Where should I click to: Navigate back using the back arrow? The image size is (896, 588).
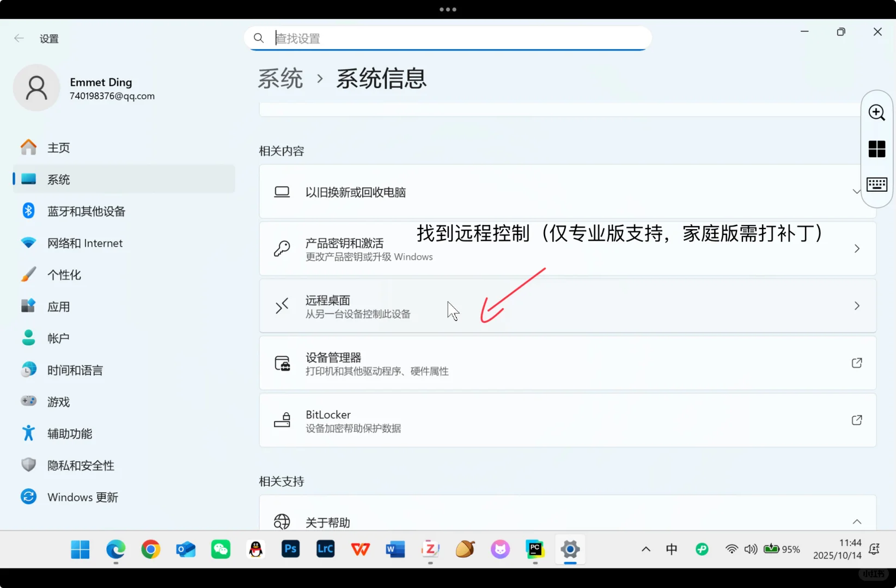tap(19, 38)
